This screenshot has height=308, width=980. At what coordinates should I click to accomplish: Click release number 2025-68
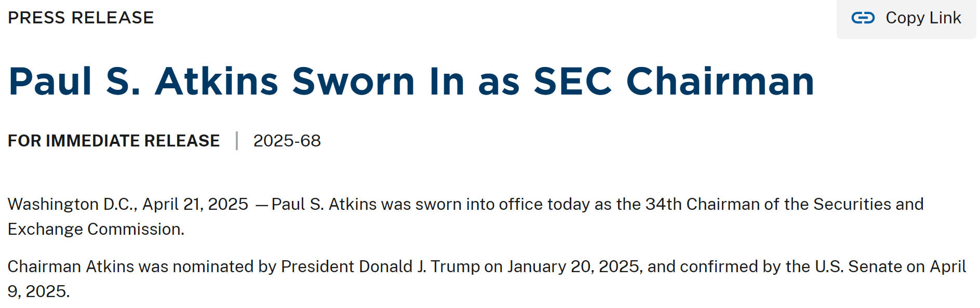287,141
